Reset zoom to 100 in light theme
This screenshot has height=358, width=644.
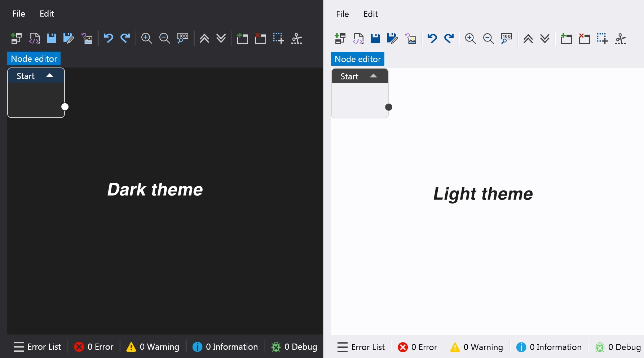click(x=506, y=39)
